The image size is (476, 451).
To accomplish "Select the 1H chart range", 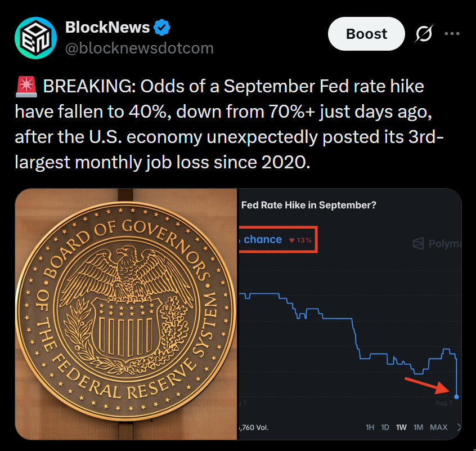I will pos(370,427).
